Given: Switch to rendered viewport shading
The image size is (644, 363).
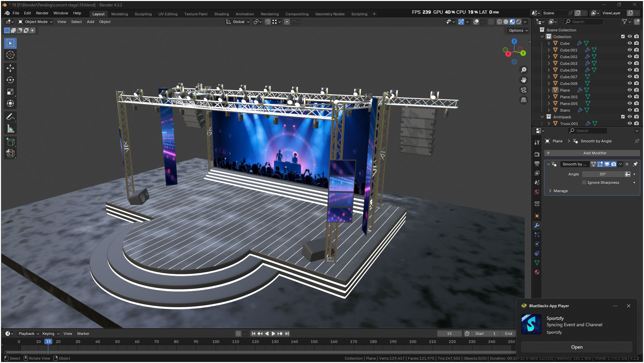Looking at the screenshot, I should pos(519,22).
